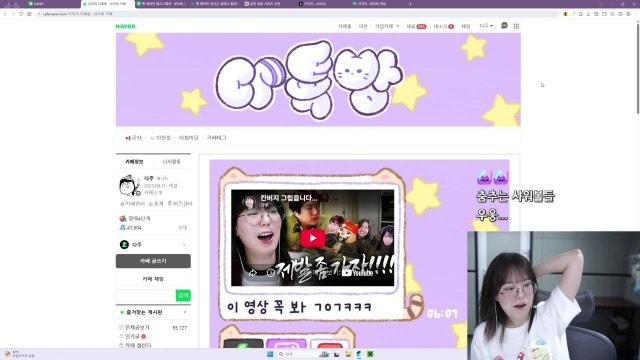
Task: Click the green 검색 button
Action: (183, 296)
